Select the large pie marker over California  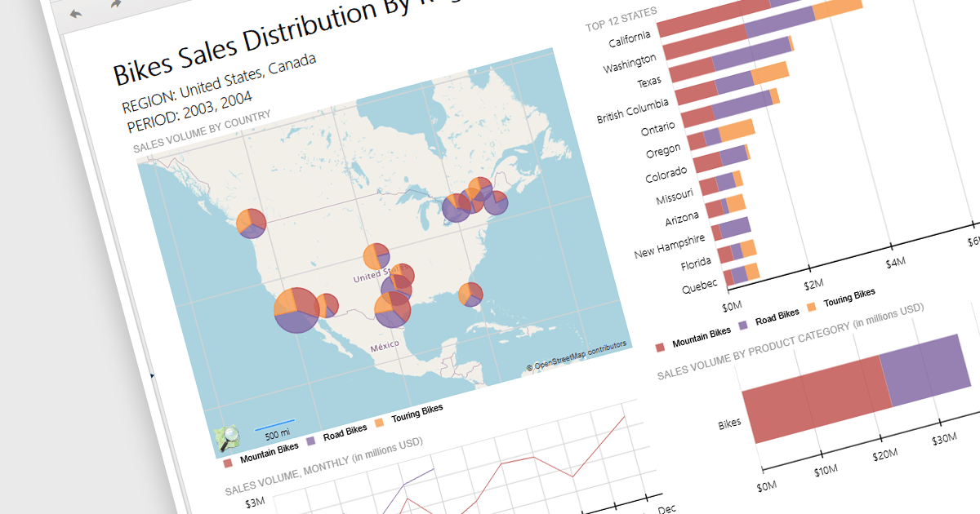(x=296, y=310)
